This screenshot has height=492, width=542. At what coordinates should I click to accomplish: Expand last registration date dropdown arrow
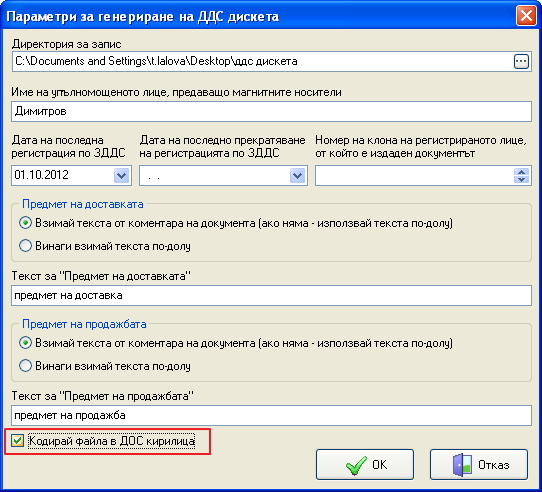pos(121,175)
